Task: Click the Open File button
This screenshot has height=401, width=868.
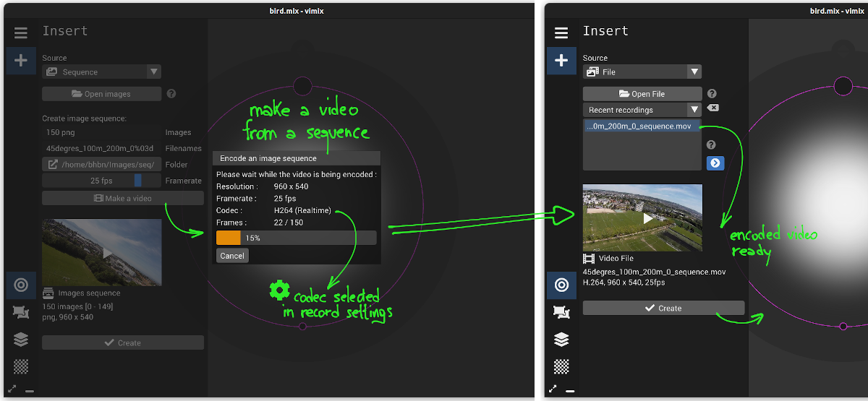Action: pyautogui.click(x=642, y=94)
